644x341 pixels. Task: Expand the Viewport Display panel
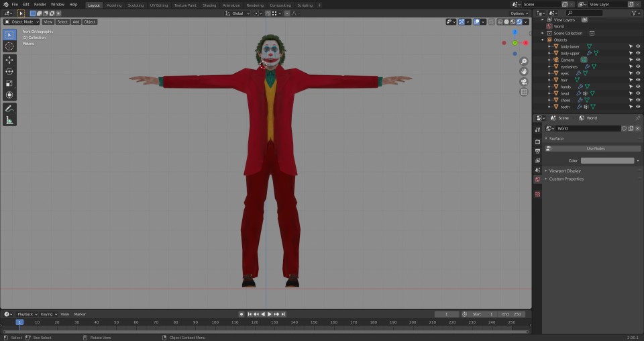(x=566, y=170)
